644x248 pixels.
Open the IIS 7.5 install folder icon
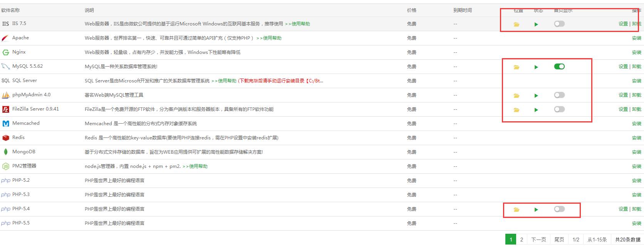[517, 24]
